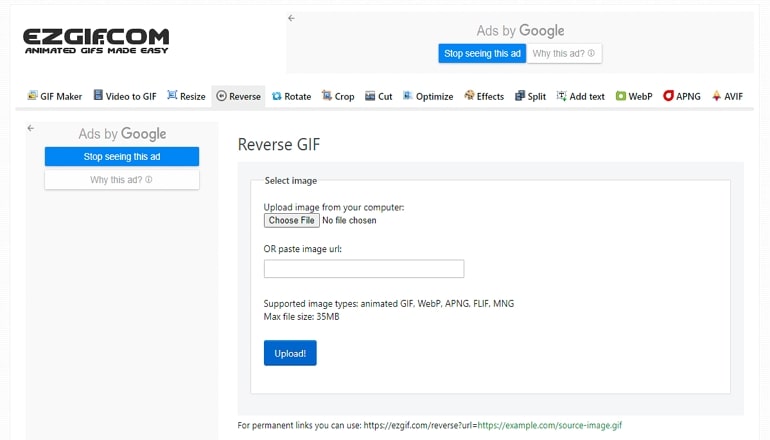Click the info icon in top Why this ad
Image resolution: width=770 pixels, height=440 pixels.
pos(591,53)
